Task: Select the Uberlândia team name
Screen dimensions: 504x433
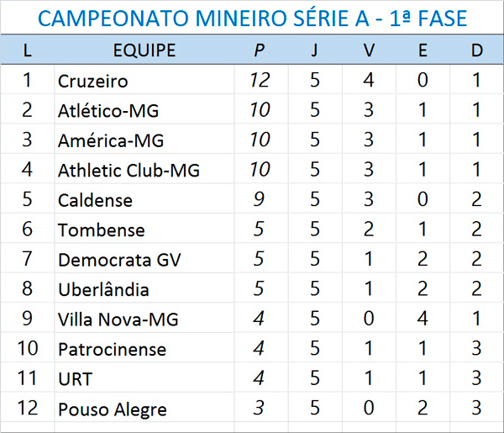Action: [103, 290]
